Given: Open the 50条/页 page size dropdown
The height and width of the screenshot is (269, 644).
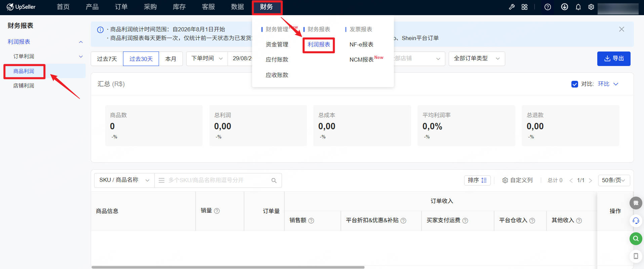Looking at the screenshot, I should click(x=614, y=180).
